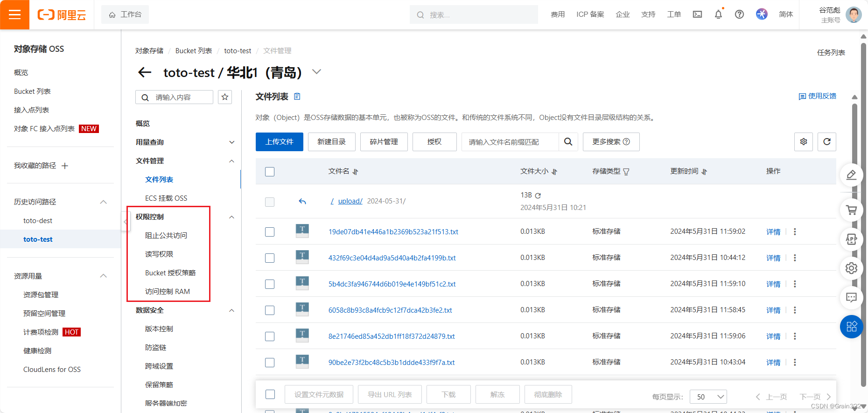
Task: Filter by 存储类型 funnel icon
Action: [x=626, y=172]
